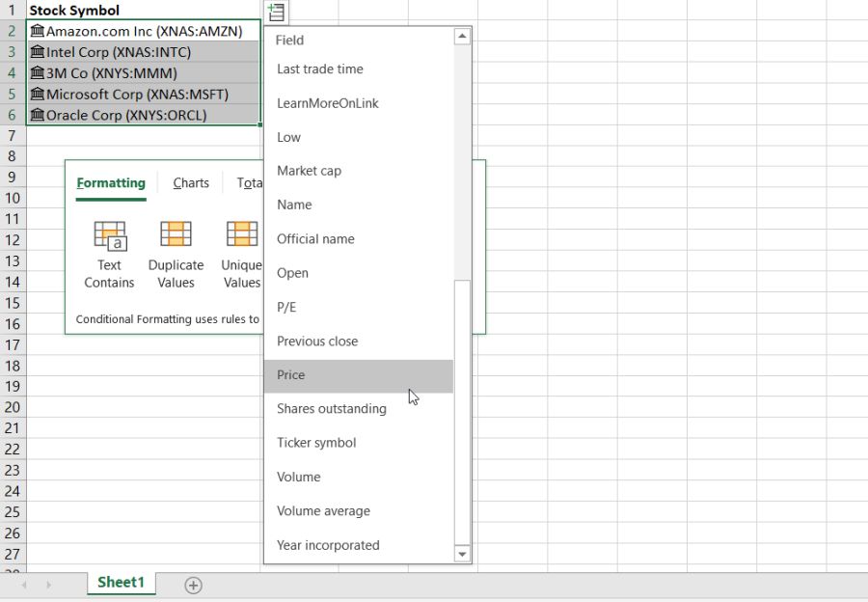The width and height of the screenshot is (868, 602).
Task: Choose Year incorporated field
Action: tap(328, 545)
